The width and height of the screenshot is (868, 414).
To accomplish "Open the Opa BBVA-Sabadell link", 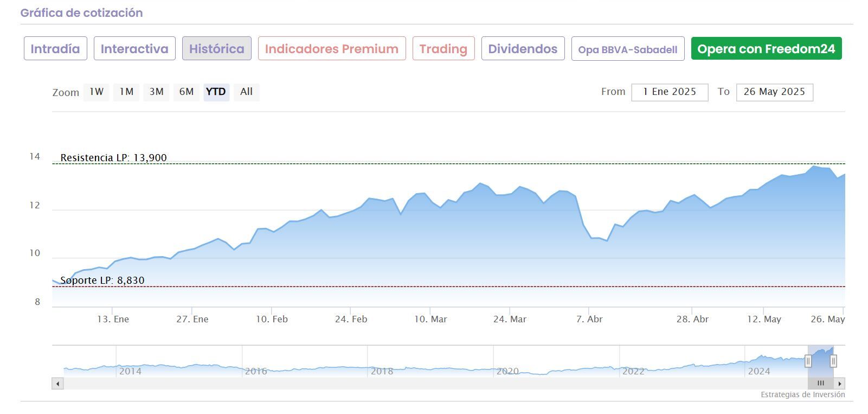I will [x=628, y=49].
